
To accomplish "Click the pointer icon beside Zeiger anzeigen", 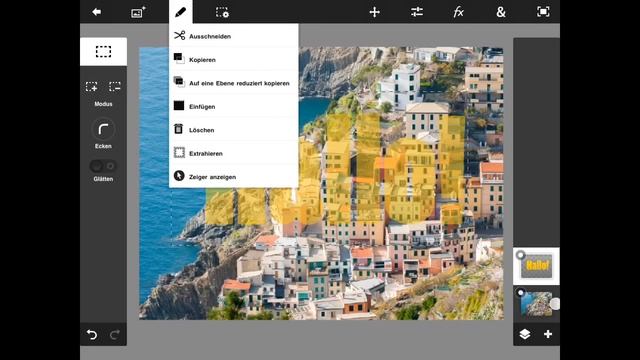I will [x=179, y=176].
